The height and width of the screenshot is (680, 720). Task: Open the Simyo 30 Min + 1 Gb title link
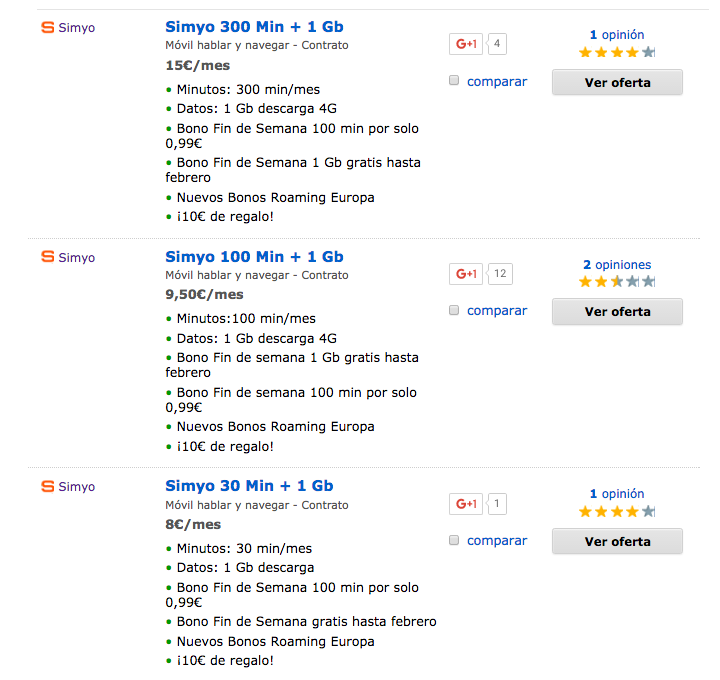pos(249,486)
